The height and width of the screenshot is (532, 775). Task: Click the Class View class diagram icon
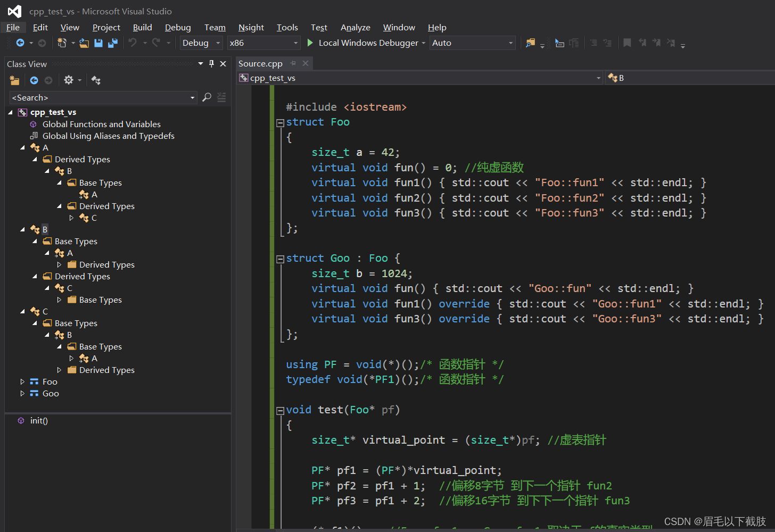click(x=96, y=80)
